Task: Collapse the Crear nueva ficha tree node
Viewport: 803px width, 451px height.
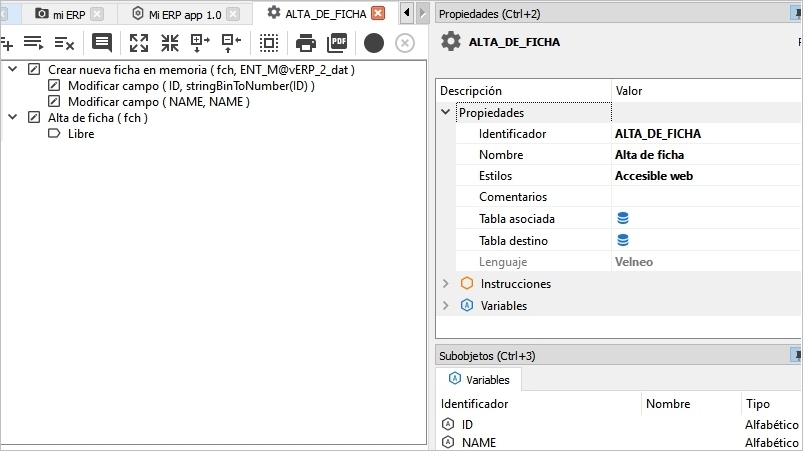Action: [13, 70]
